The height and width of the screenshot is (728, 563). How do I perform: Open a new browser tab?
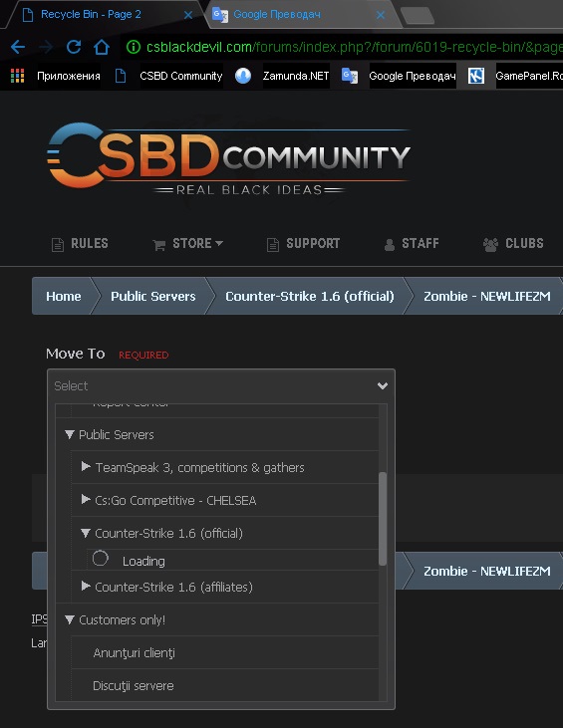[418, 15]
